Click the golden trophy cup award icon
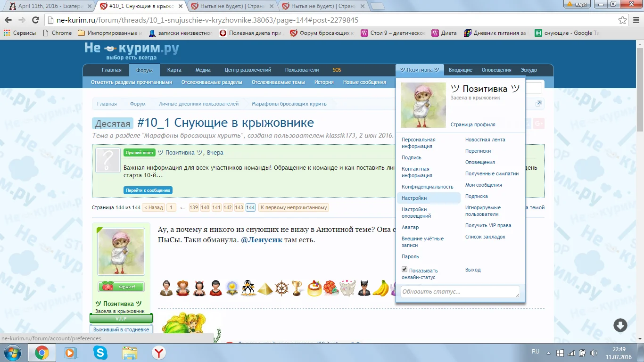Image resolution: width=644 pixels, height=362 pixels. [297, 288]
